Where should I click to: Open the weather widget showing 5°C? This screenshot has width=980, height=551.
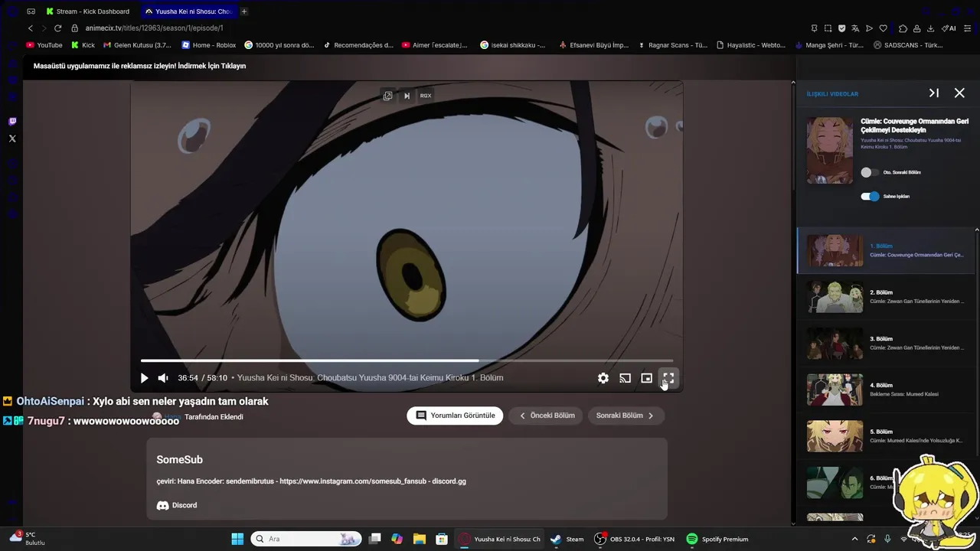point(27,538)
